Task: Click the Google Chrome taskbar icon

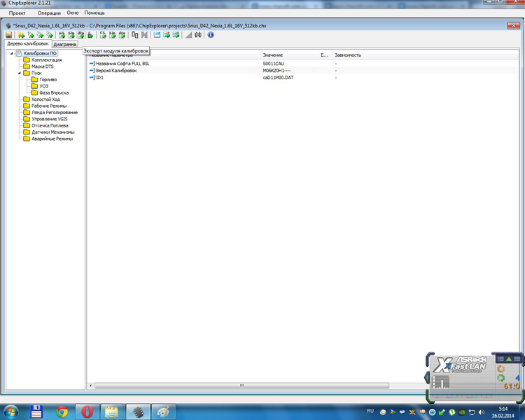Action: (62, 412)
